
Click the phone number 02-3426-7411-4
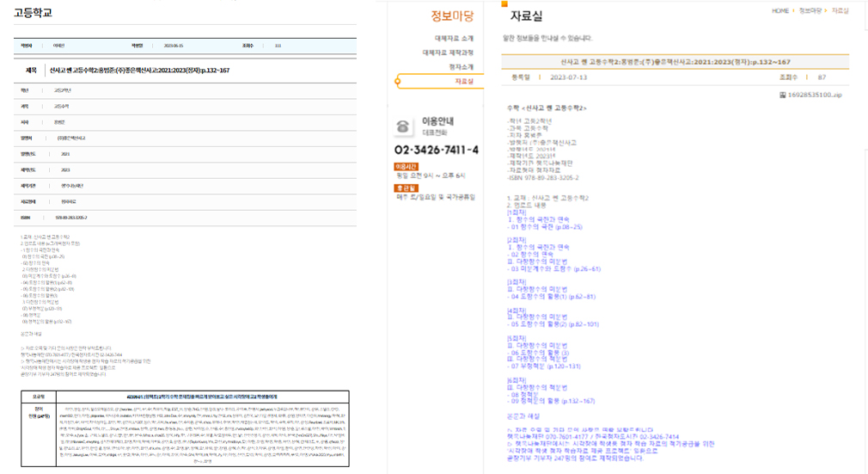coord(437,151)
